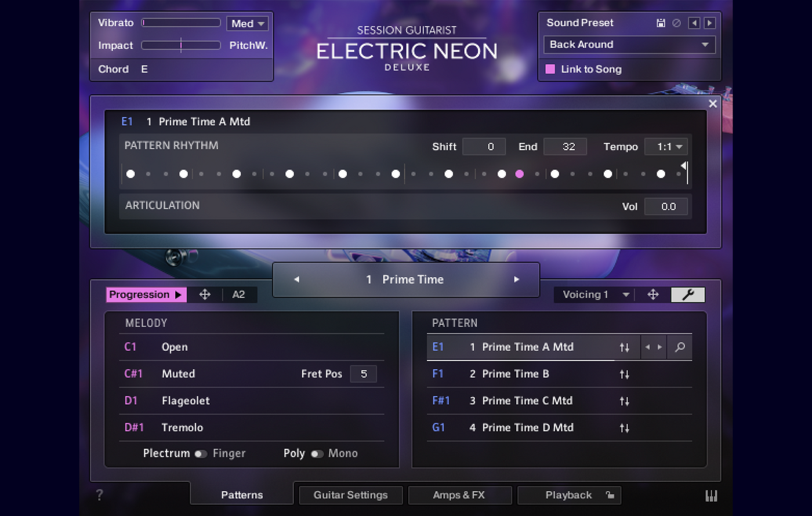The image size is (812, 516).
Task: Select pattern F1 Prime Time B
Action: tap(559, 374)
